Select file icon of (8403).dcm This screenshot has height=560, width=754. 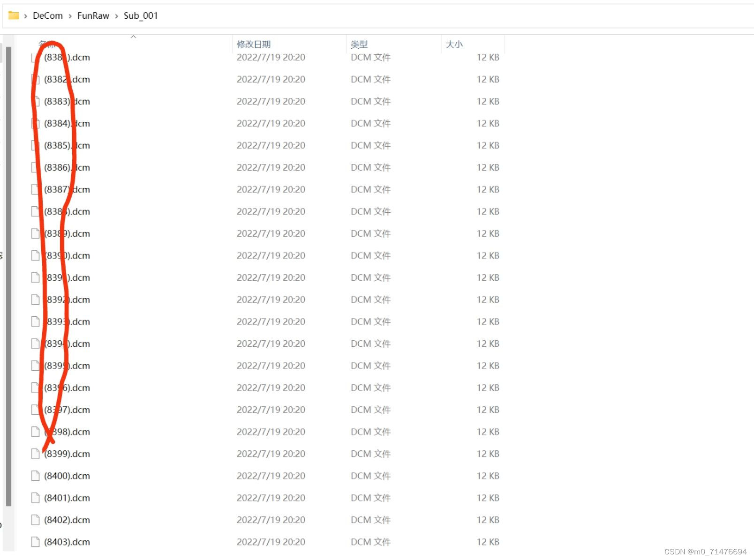click(x=35, y=542)
